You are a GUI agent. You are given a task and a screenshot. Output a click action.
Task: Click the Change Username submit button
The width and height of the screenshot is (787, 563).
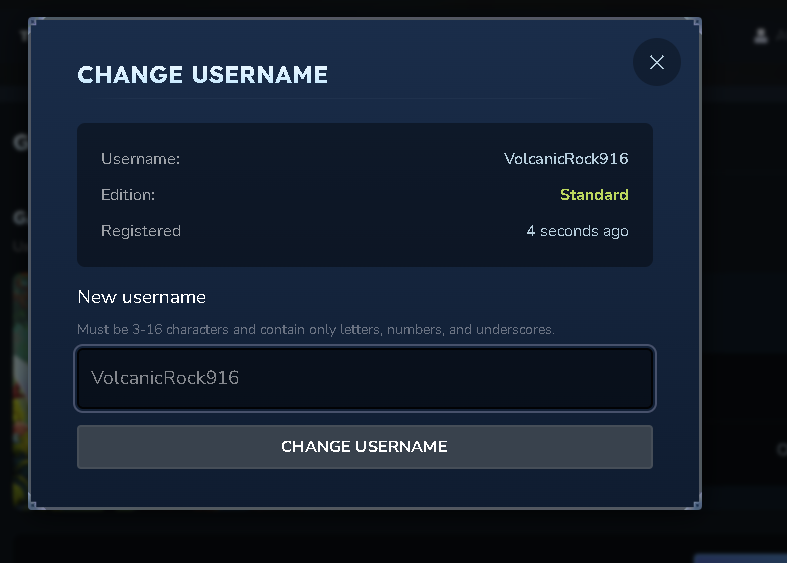[x=365, y=447]
